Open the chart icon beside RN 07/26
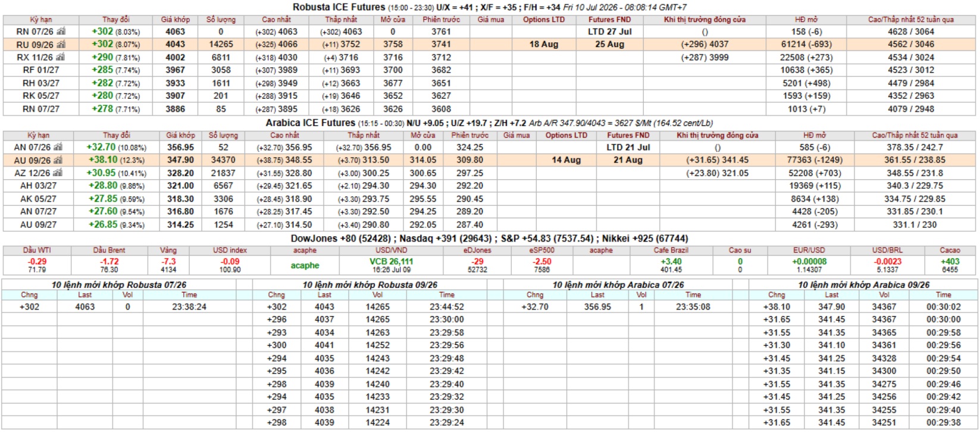Screen dimensions: 980x432 60,32
